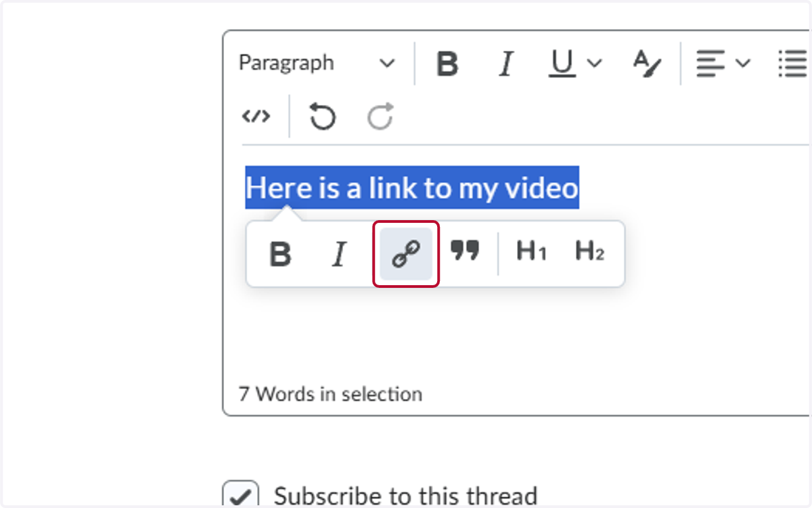
Task: Apply blockquote using the quotation icon
Action: [x=465, y=252]
